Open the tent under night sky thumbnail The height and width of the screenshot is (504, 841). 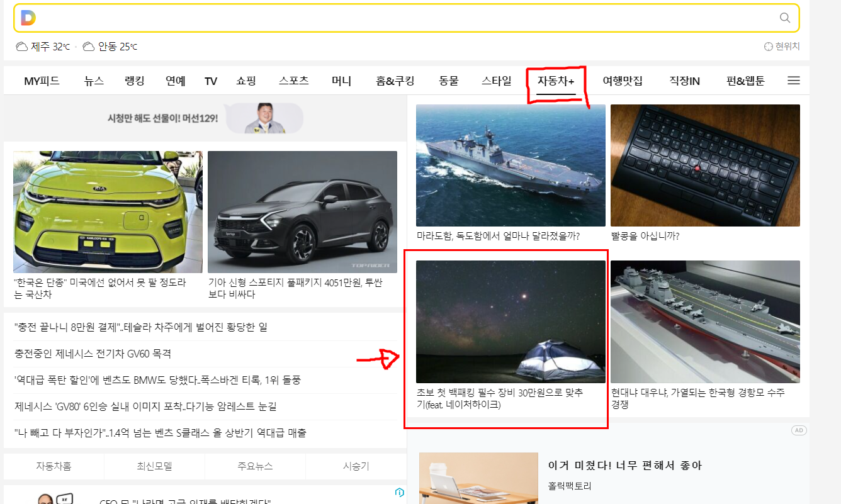(x=511, y=322)
